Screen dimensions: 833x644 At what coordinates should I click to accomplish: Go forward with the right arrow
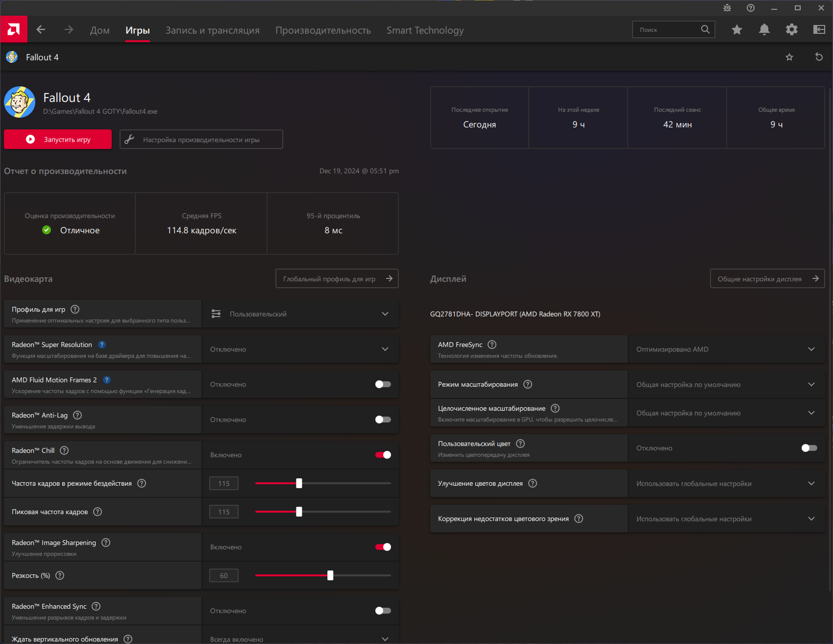coord(69,30)
